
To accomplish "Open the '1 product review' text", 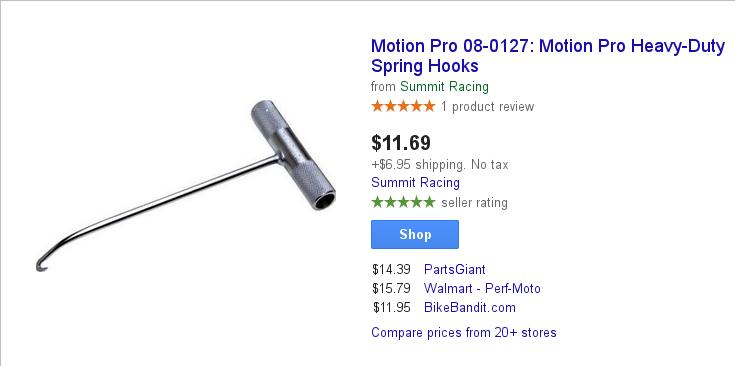I will pos(488,107).
